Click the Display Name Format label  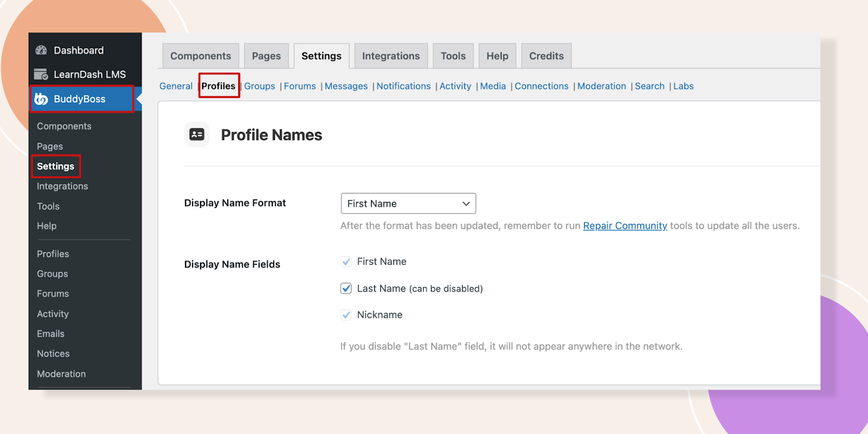pos(235,203)
